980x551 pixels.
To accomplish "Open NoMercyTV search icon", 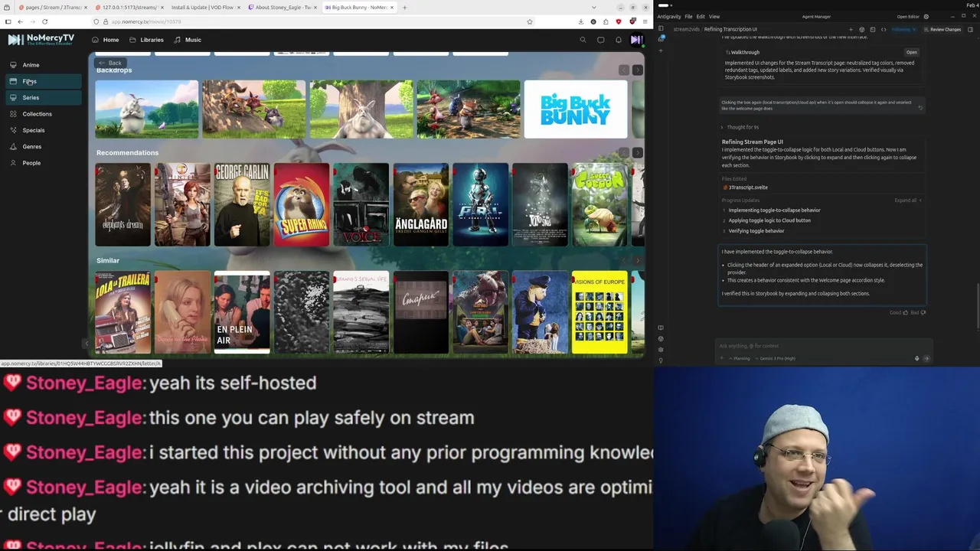I will point(583,40).
